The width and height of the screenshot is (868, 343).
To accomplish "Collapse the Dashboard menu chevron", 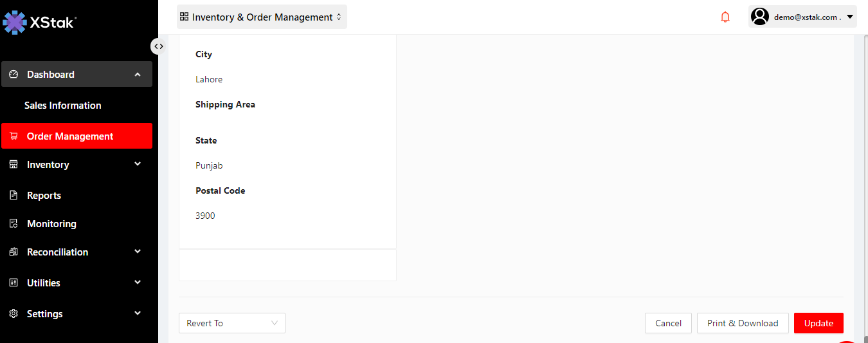I will coord(138,75).
